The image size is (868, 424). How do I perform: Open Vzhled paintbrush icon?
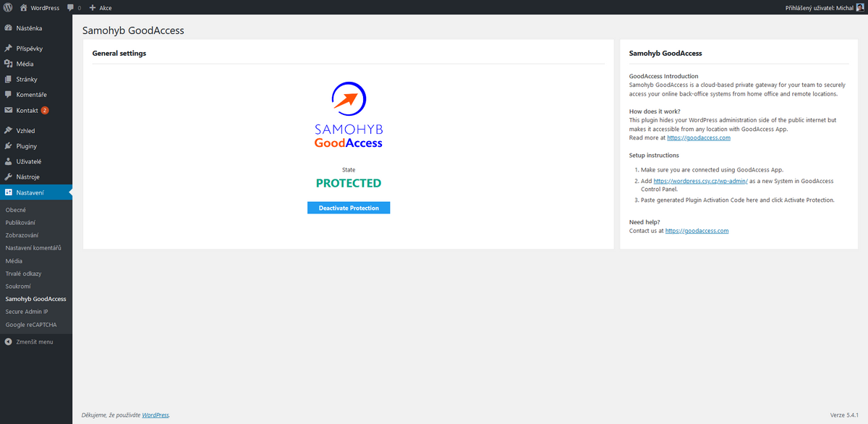coord(9,131)
